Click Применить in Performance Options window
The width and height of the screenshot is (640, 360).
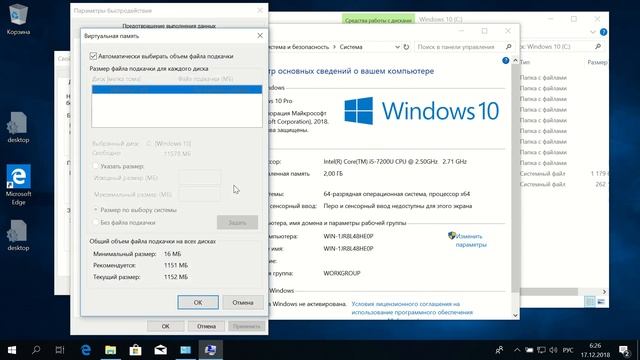coord(247,326)
